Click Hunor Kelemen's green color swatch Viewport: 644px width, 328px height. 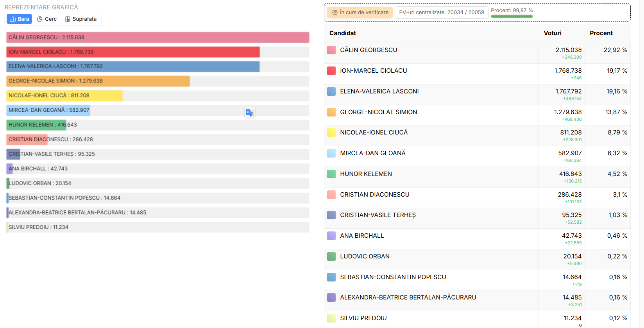(x=331, y=174)
